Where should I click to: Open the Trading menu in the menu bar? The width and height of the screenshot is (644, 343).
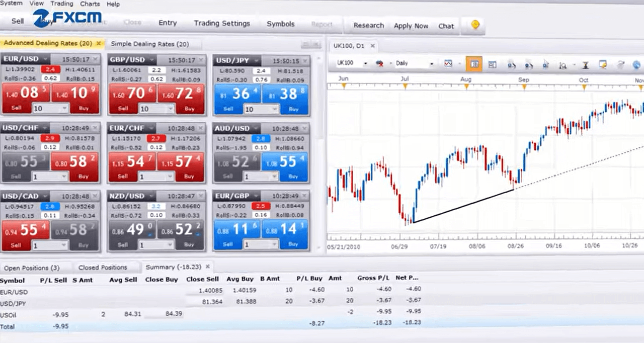tap(61, 4)
